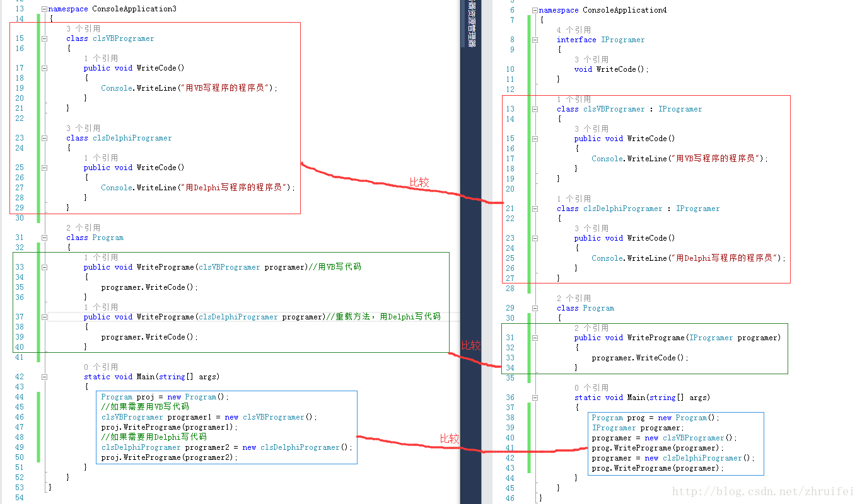Collapse class clsVBProgramer at left line 15
The image size is (862, 504).
pyautogui.click(x=44, y=38)
